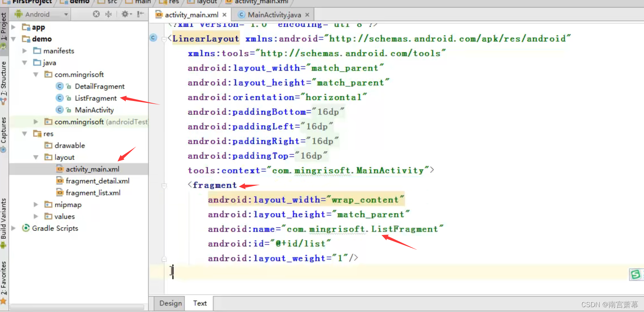The width and height of the screenshot is (644, 312).
Task: Switch to the activity_main.xml editor tab
Action: [x=192, y=15]
